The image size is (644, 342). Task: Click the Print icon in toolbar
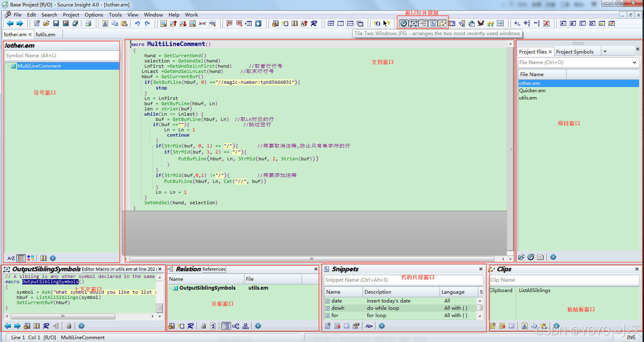click(x=88, y=23)
